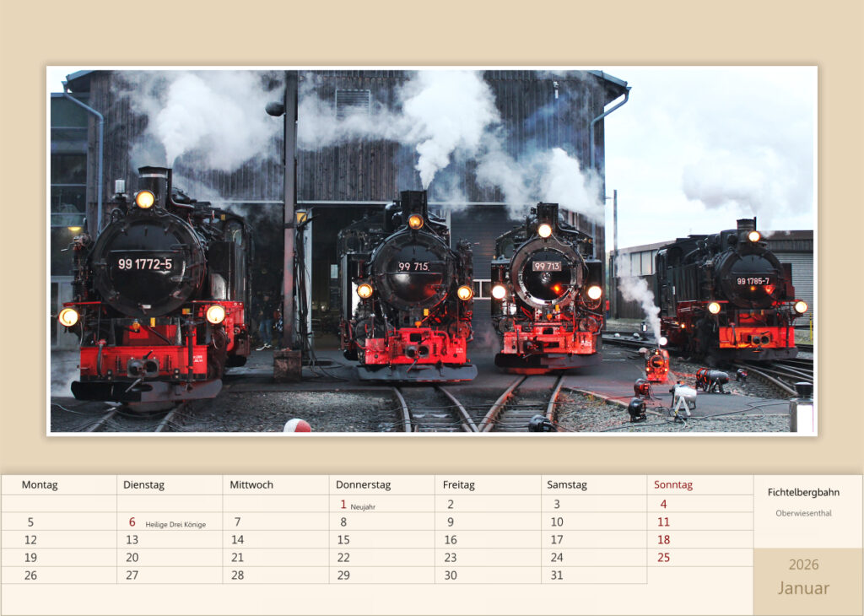Viewport: 864px width, 616px height.
Task: Click Sunday date 25
Action: tap(663, 558)
